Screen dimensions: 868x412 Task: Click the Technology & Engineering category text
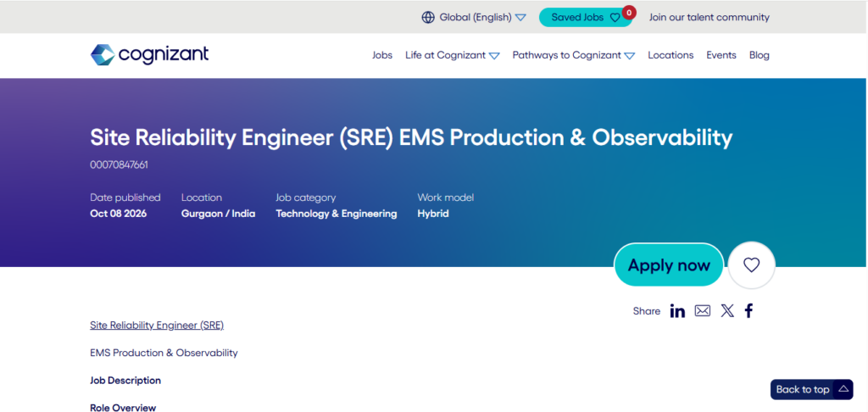[337, 213]
